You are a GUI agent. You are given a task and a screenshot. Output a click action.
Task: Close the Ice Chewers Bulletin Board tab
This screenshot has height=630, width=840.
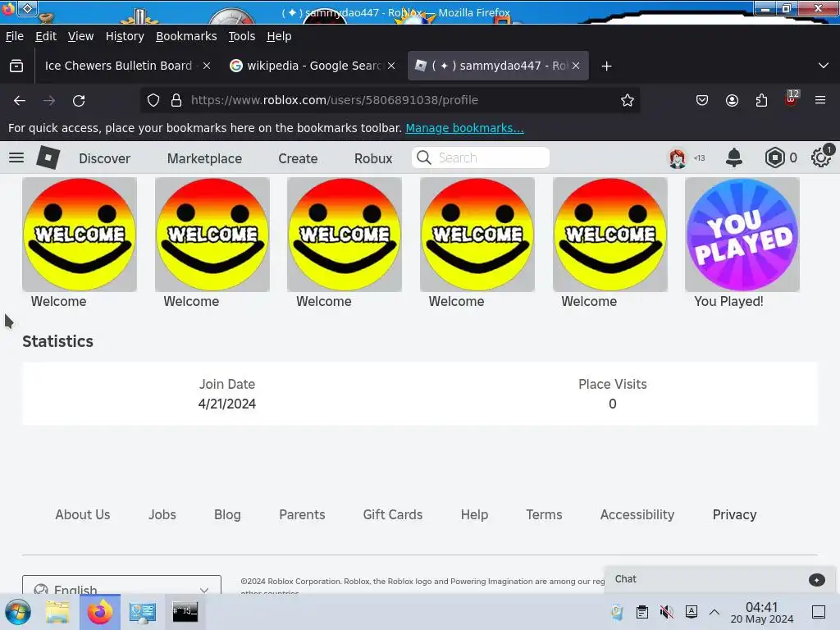pyautogui.click(x=207, y=66)
